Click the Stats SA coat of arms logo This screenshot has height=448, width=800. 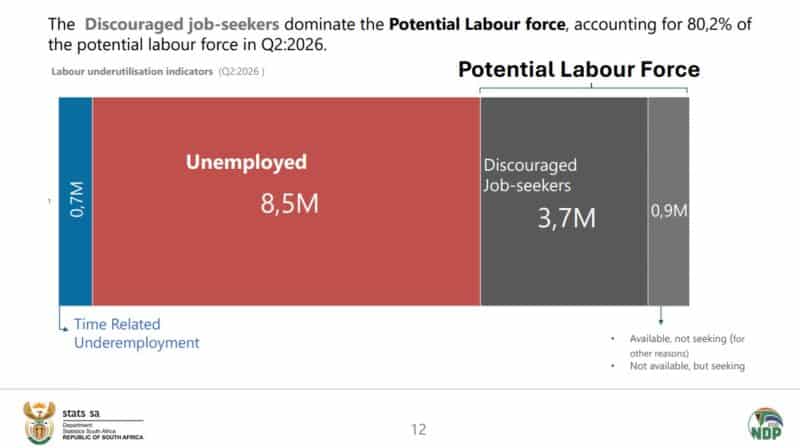tap(39, 422)
